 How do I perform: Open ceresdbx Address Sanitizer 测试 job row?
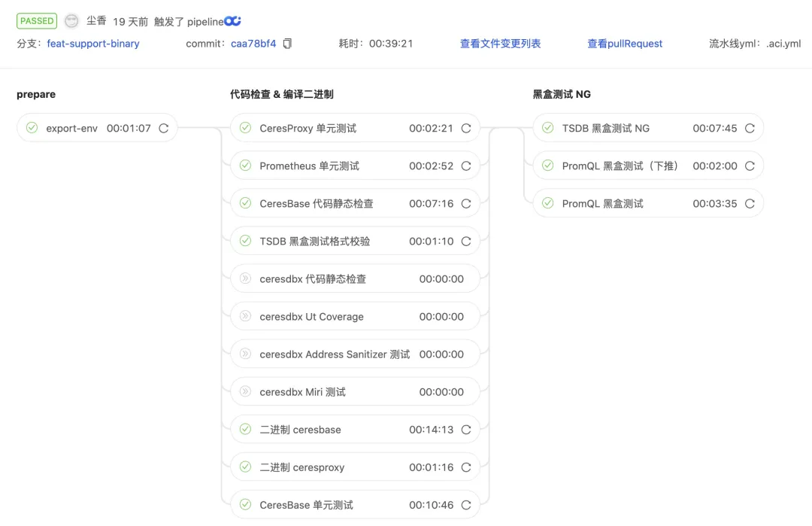point(355,354)
